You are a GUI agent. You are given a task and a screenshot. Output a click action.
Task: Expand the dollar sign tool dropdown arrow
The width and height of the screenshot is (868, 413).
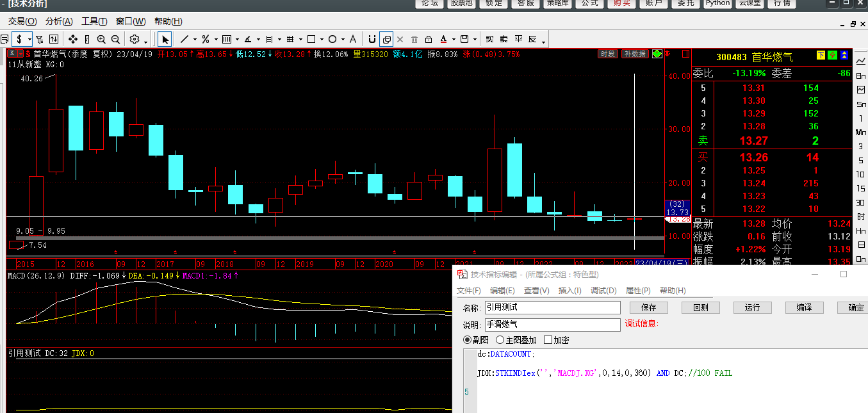(x=29, y=39)
